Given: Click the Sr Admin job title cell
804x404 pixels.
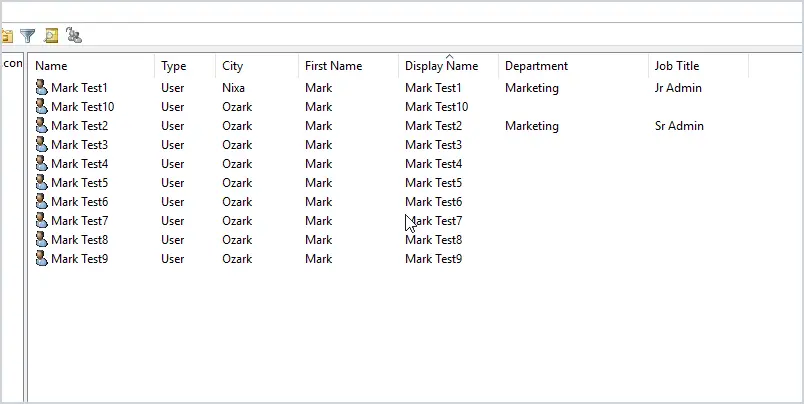Looking at the screenshot, I should [679, 126].
